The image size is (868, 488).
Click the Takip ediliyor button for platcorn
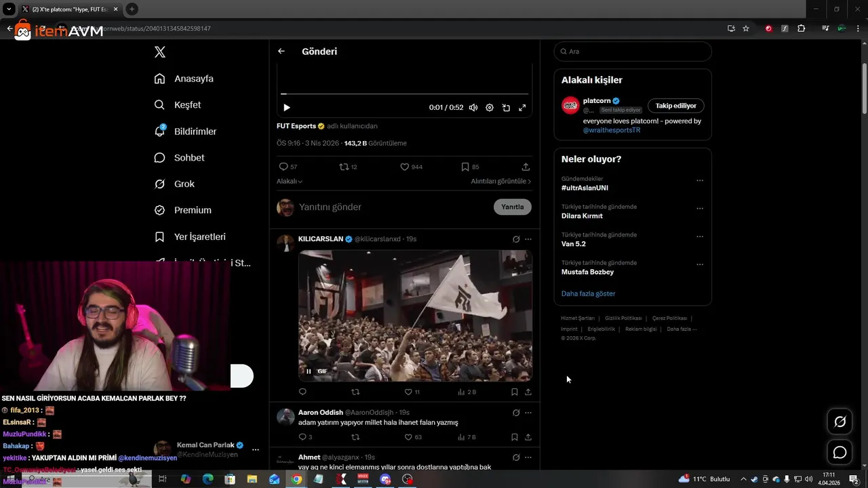[x=676, y=106]
